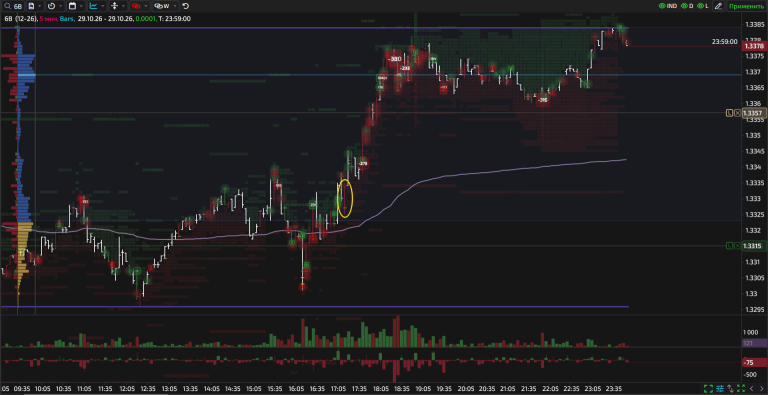Click the symbol search field showing 6B
This screenshot has width=768, height=395.
click(13, 6)
